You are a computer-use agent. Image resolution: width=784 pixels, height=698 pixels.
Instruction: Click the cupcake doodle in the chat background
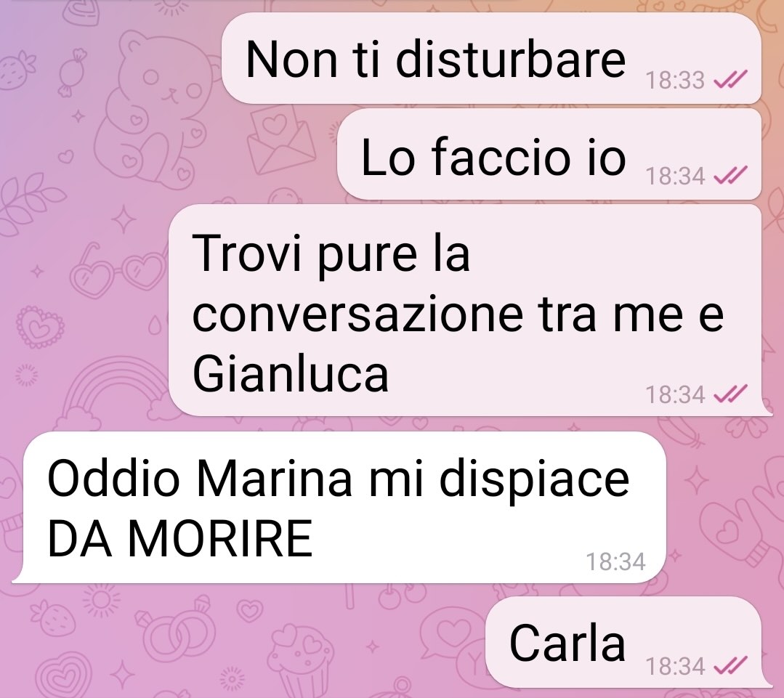302,660
